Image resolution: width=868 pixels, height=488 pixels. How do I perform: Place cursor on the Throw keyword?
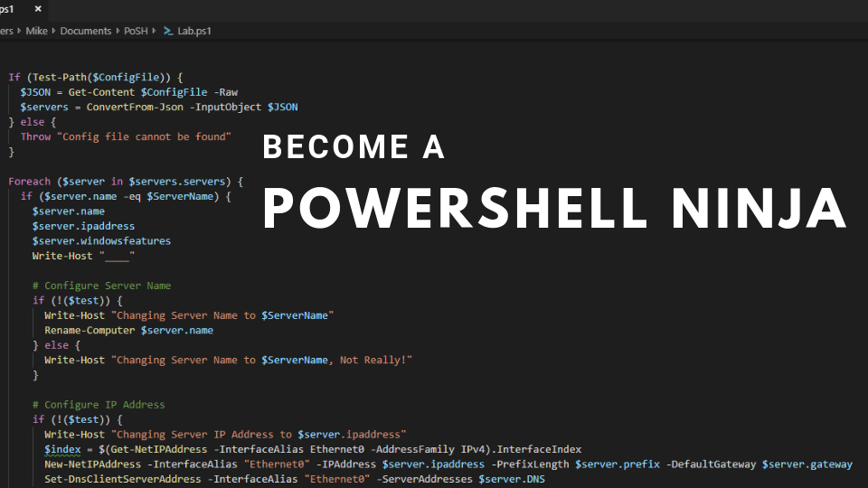point(35,136)
